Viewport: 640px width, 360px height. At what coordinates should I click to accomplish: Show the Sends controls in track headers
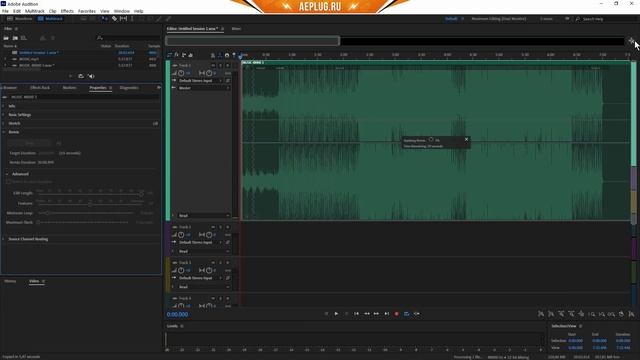click(184, 55)
